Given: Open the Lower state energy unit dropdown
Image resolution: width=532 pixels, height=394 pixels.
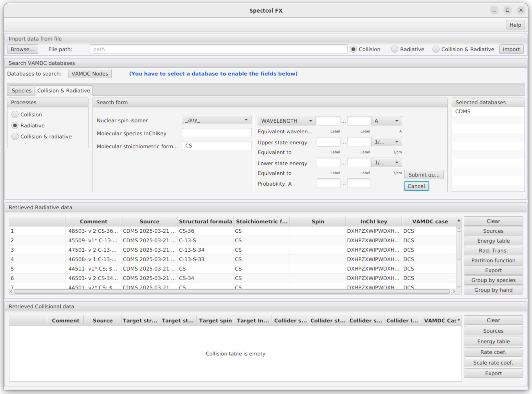Looking at the screenshot, I should pyautogui.click(x=386, y=162).
